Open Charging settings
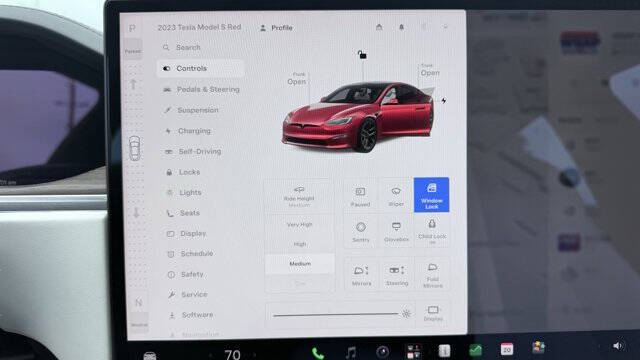The image size is (640, 360). tap(188, 131)
